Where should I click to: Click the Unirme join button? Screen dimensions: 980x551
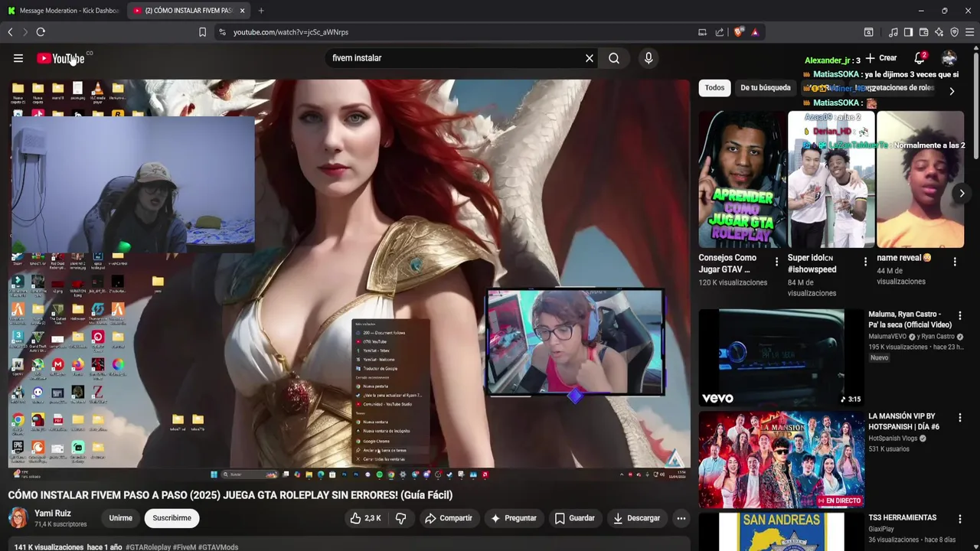tap(120, 518)
